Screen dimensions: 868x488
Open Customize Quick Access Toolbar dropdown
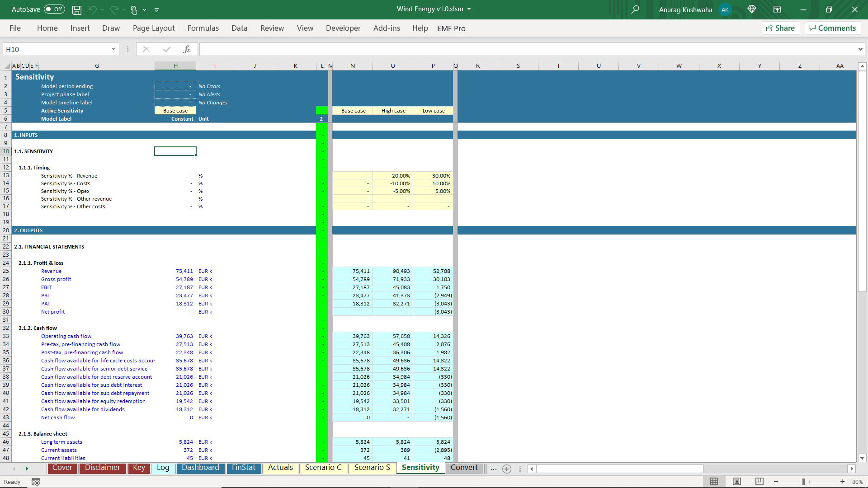click(x=156, y=9)
